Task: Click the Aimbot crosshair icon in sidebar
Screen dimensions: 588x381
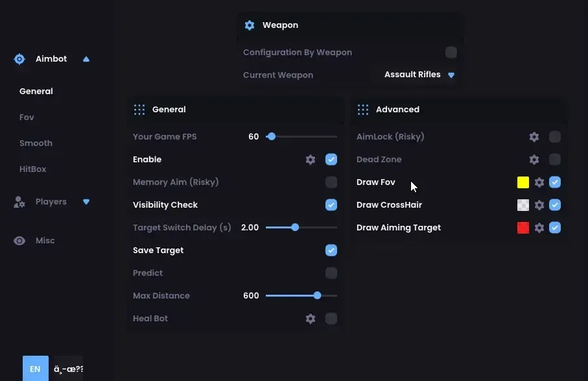Action: [19, 59]
